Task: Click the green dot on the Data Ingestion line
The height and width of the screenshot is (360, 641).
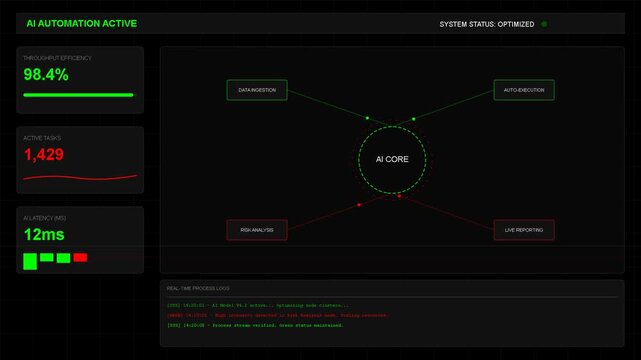Action: pos(367,118)
